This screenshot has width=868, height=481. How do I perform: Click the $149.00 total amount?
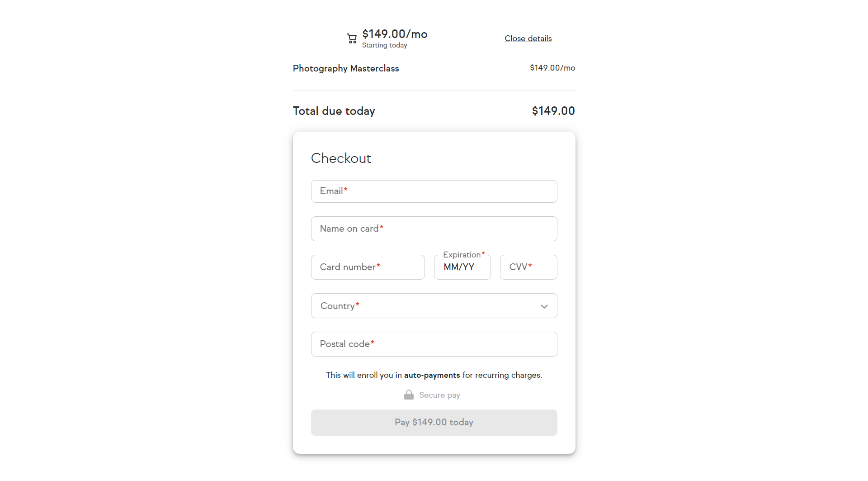click(x=553, y=111)
